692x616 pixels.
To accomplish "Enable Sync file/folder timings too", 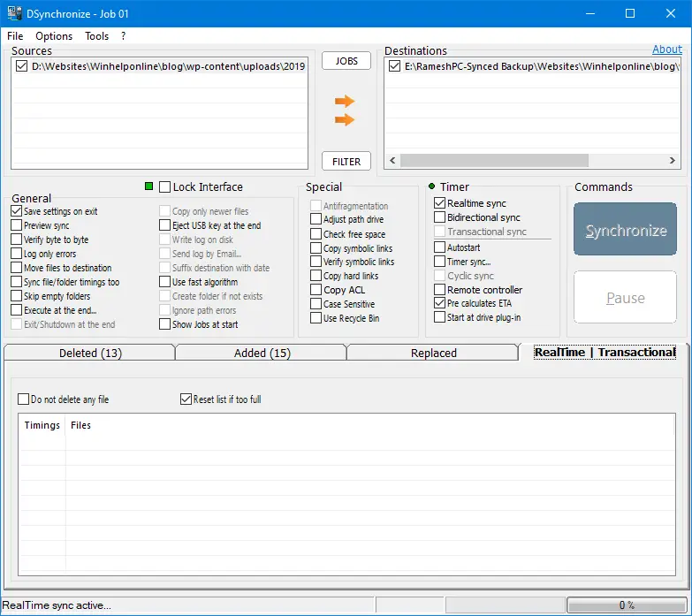I will point(16,282).
